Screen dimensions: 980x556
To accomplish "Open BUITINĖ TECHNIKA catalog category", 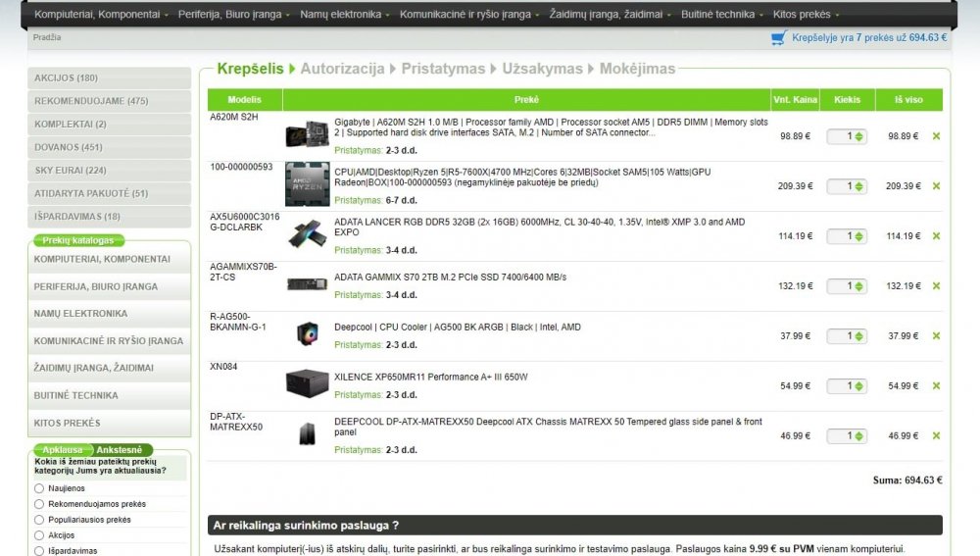I will pos(110,396).
